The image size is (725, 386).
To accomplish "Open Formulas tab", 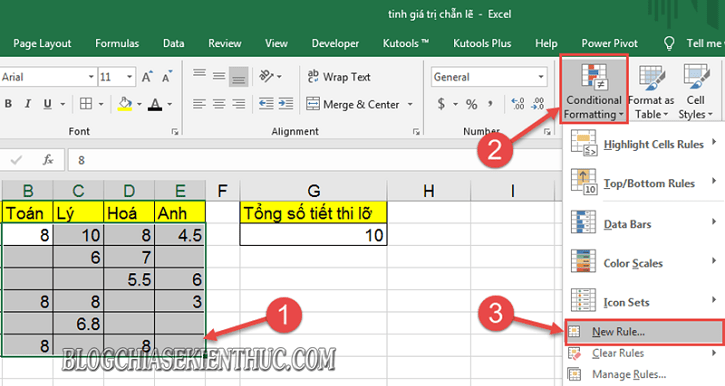I will point(117,43).
